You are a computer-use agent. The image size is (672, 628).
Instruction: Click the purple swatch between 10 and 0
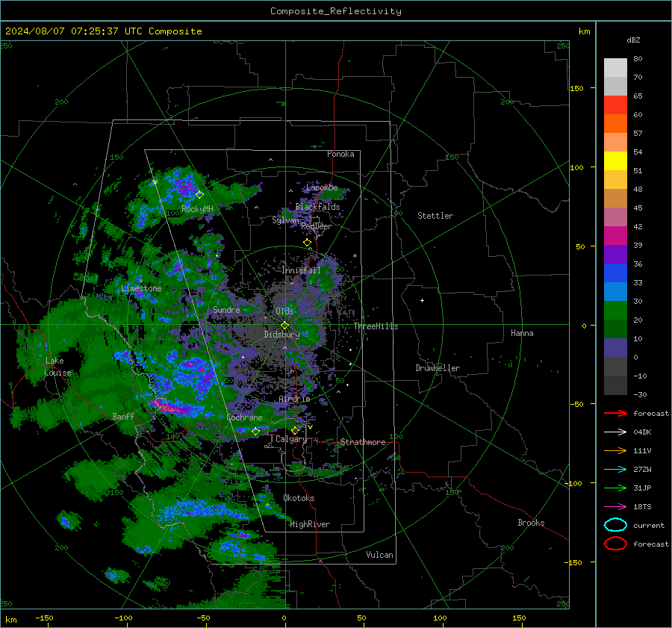(x=615, y=348)
